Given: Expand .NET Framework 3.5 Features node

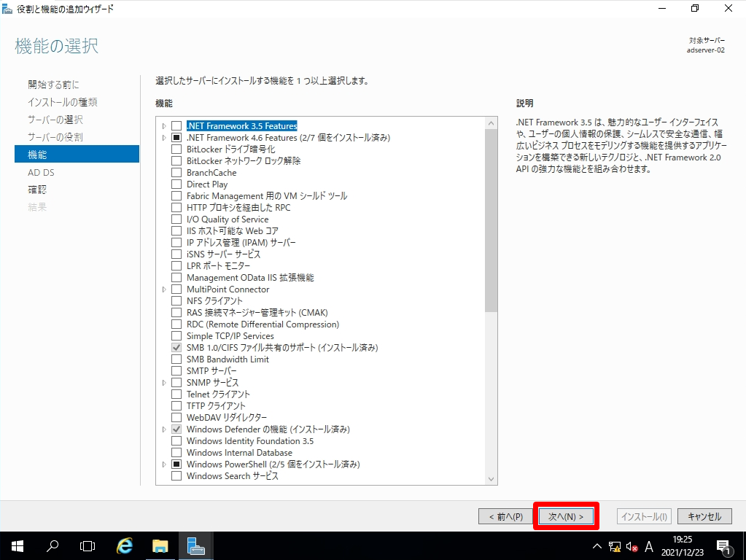Looking at the screenshot, I should point(164,126).
